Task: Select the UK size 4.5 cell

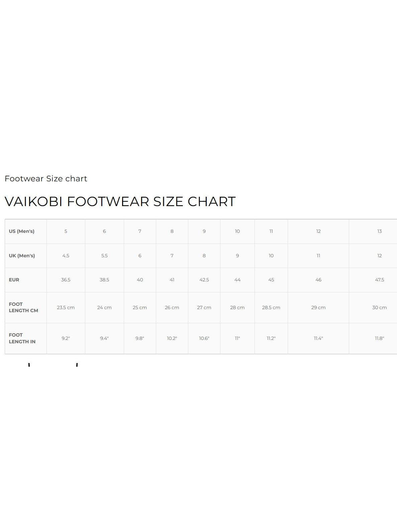Action: pos(66,256)
